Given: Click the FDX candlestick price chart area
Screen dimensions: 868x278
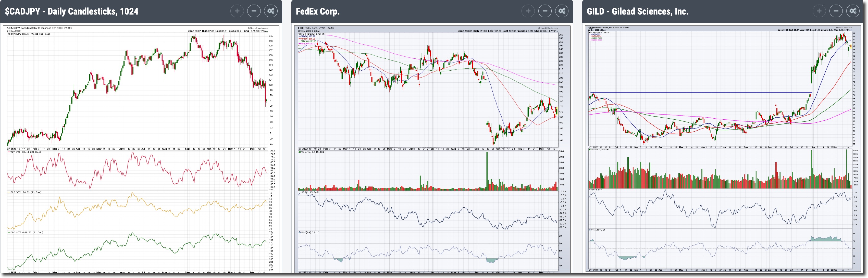Looking at the screenshot, I should (428, 89).
